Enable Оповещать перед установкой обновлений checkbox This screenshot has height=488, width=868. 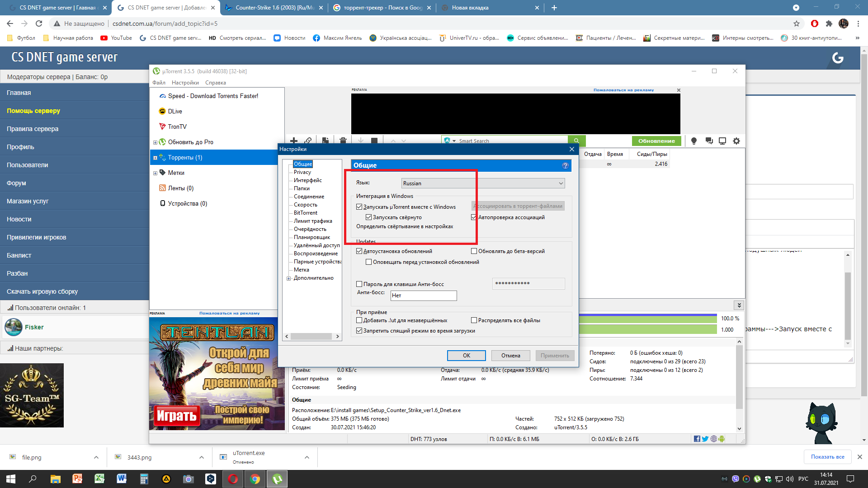coord(369,262)
